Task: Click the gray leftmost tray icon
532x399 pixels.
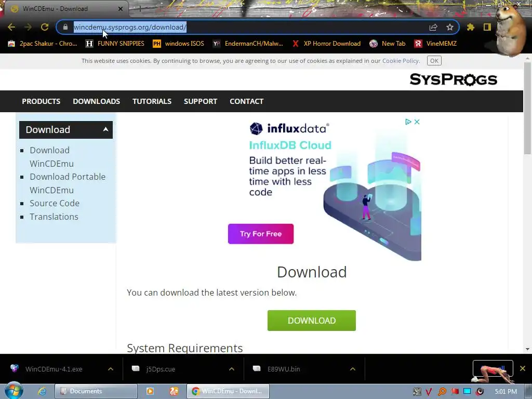Action: pyautogui.click(x=417, y=392)
